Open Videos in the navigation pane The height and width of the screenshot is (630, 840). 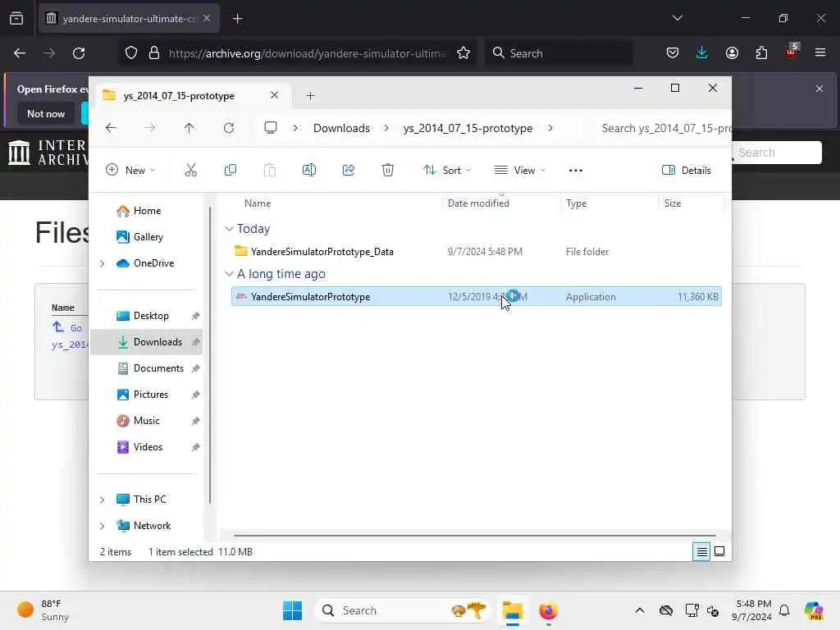point(146,447)
